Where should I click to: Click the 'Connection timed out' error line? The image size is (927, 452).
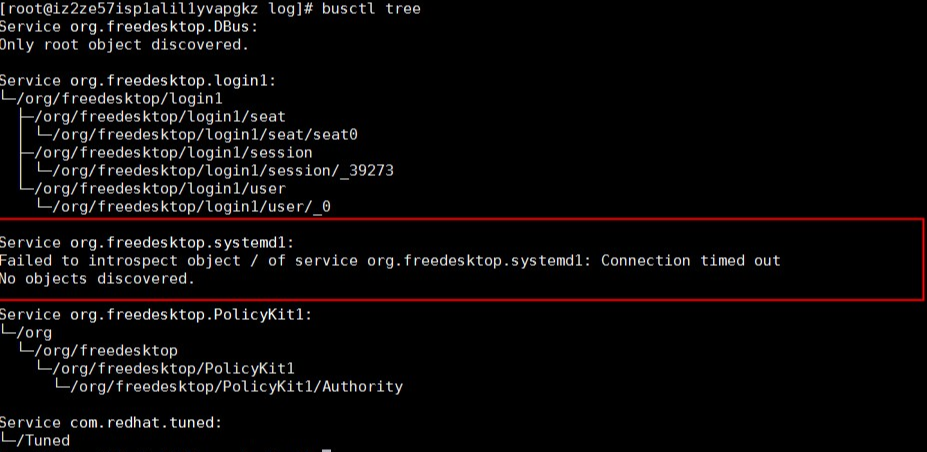(390, 261)
